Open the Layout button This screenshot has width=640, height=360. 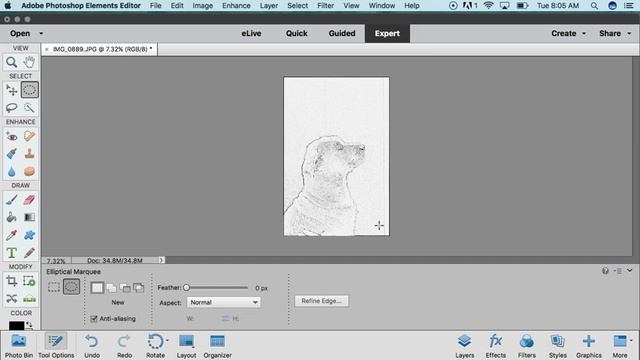tap(186, 346)
